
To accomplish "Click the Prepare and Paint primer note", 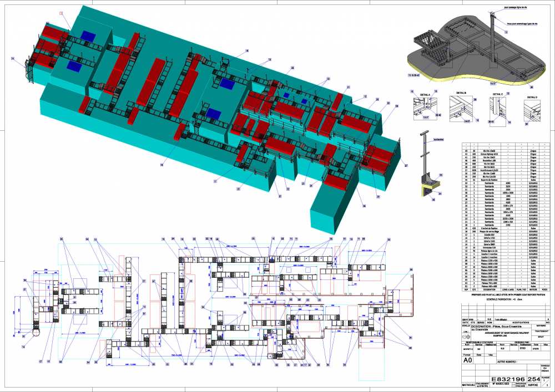I will [x=508, y=295].
